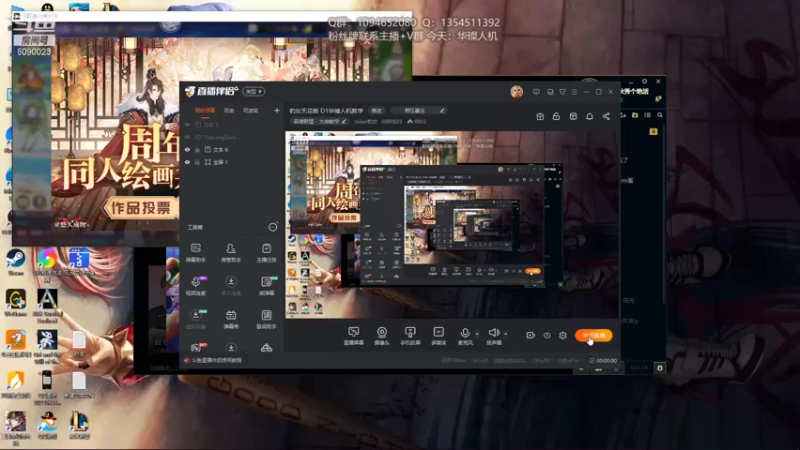This screenshot has height=450, width=800.
Task: Open the 斗鱼直播伴侣使用教程 tutorial link
Action: click(216, 360)
